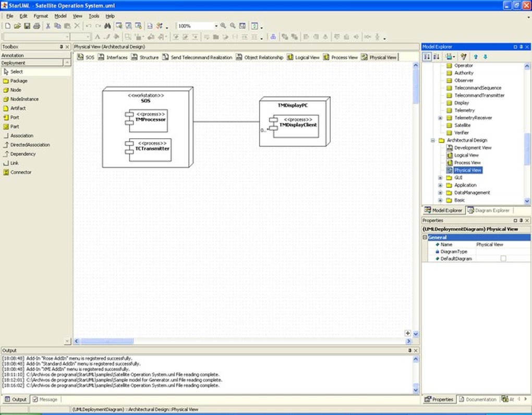Pick the Artifact tool

tap(18, 108)
